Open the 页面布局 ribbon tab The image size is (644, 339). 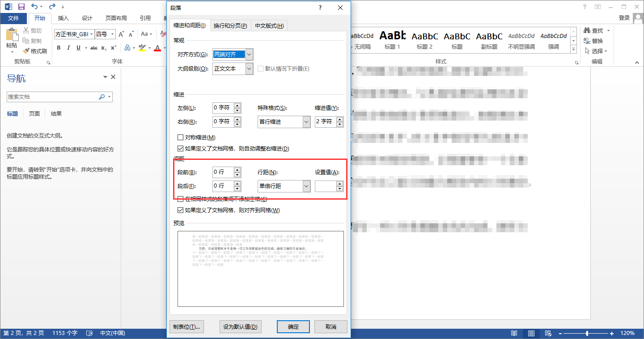(116, 18)
